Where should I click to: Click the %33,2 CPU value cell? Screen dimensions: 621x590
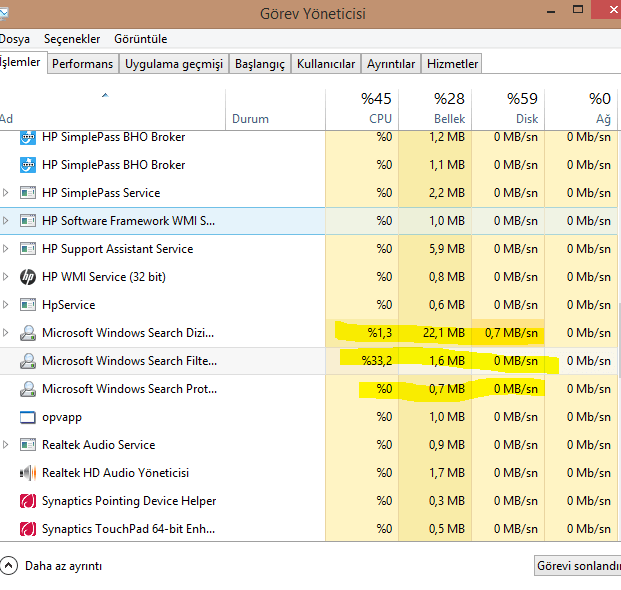coord(362,361)
